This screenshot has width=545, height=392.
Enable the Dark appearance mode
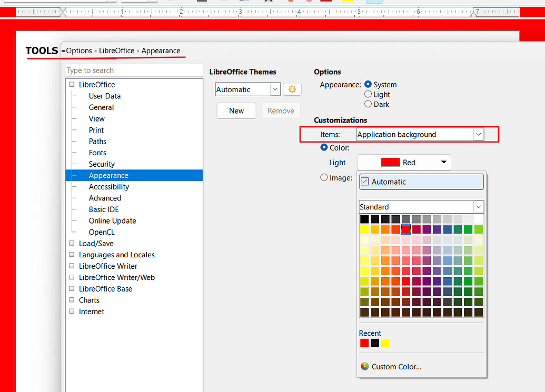pos(368,104)
